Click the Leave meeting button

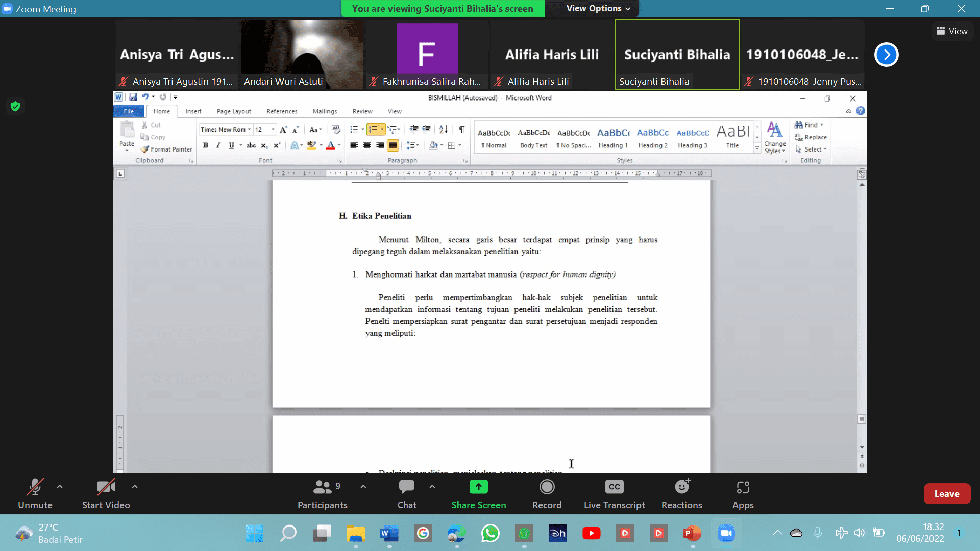(947, 494)
